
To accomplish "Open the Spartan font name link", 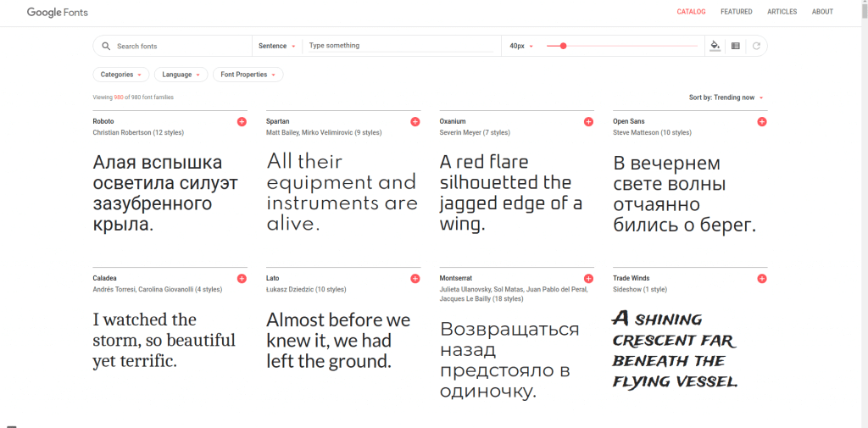I will [277, 121].
